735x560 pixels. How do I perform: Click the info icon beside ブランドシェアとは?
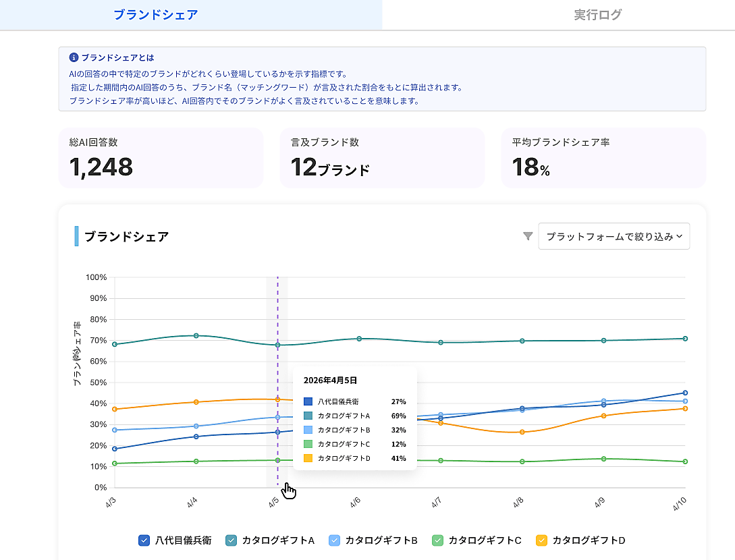coord(74,58)
